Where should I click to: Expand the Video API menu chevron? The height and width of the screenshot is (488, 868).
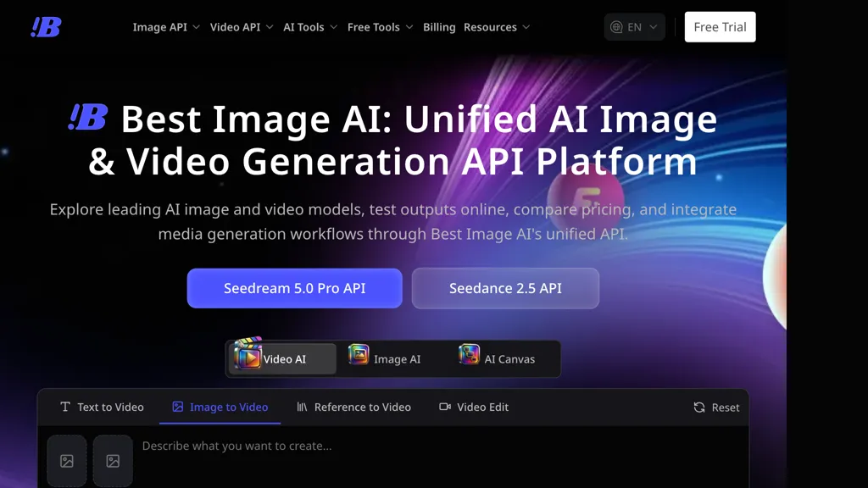[x=270, y=27]
